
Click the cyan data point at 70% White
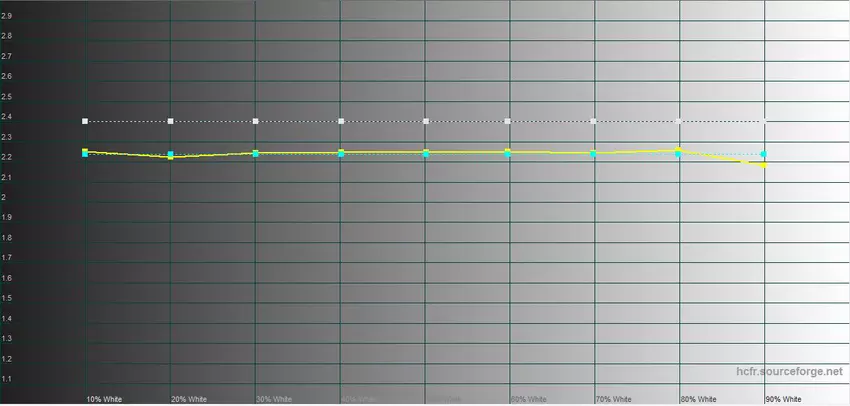click(594, 154)
